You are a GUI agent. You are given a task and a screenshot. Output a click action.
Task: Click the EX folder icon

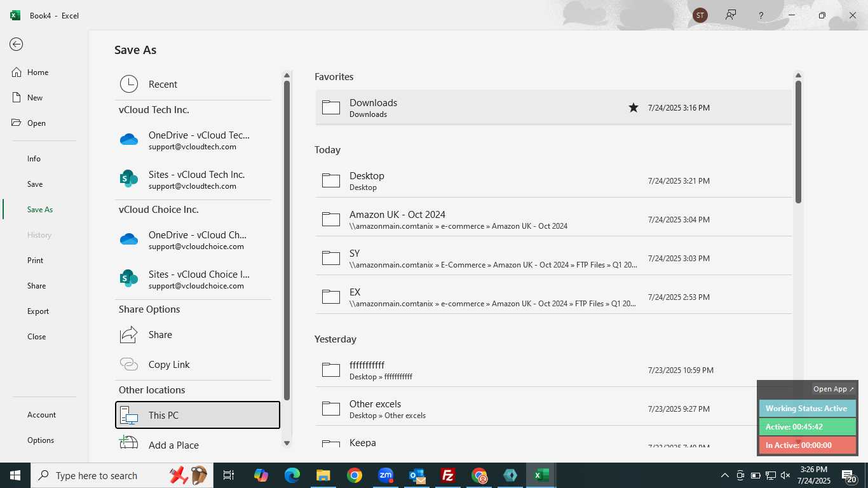coord(331,297)
